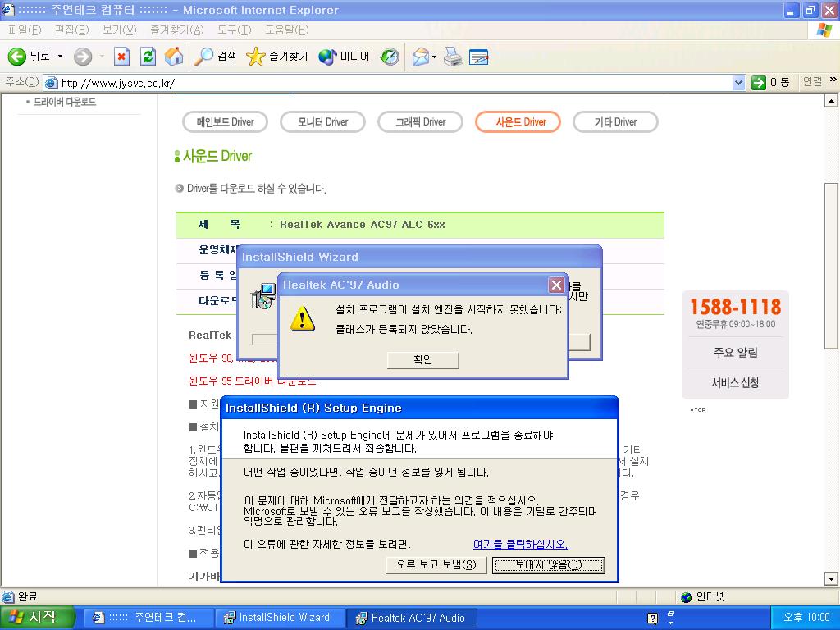Open the Mail button dropdown arrow
This screenshot has height=630, width=840.
[x=435, y=57]
